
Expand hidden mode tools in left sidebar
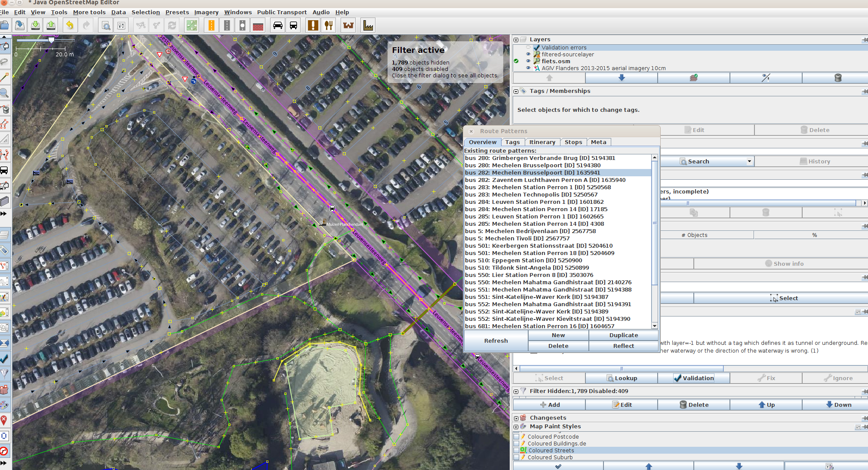click(x=3, y=214)
